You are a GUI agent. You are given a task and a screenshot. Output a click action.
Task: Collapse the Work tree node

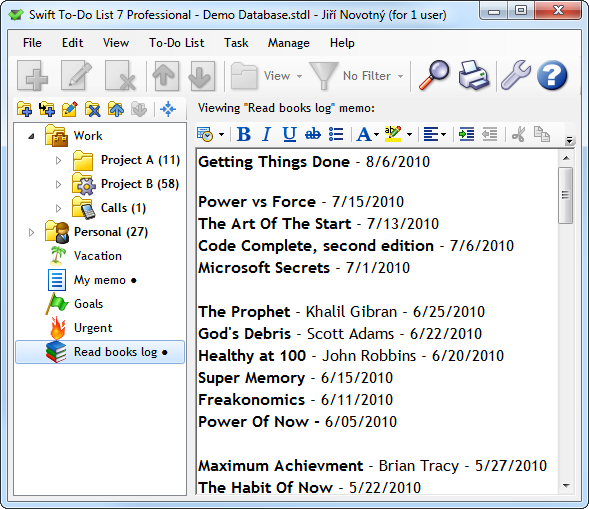pyautogui.click(x=32, y=136)
